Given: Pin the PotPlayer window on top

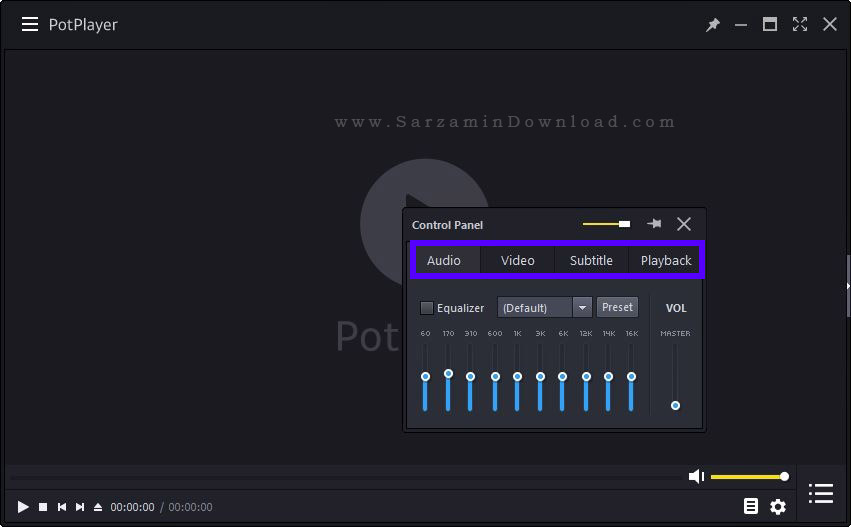Looking at the screenshot, I should (x=713, y=24).
